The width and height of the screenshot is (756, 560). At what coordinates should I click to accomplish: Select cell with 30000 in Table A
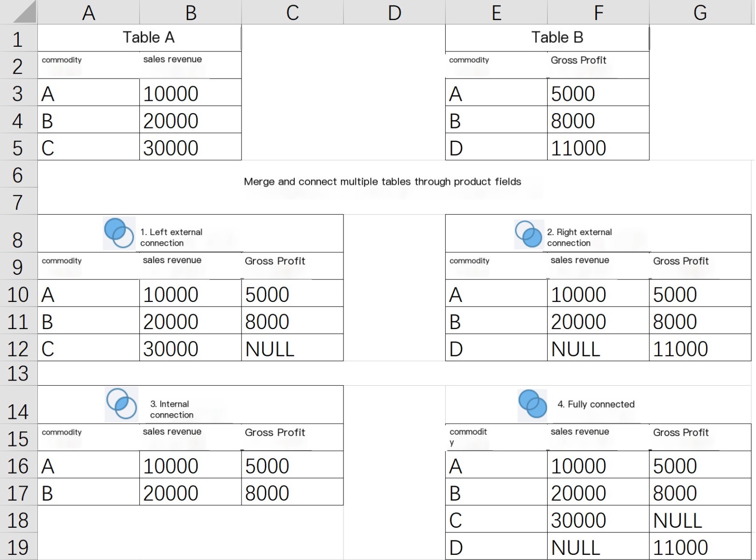190,148
